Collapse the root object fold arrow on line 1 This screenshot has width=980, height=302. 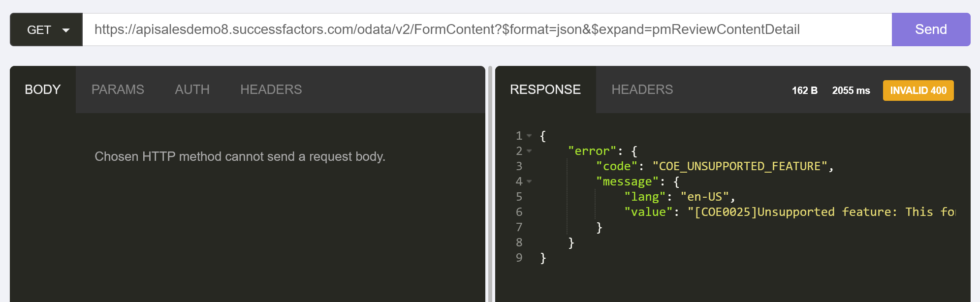click(529, 136)
